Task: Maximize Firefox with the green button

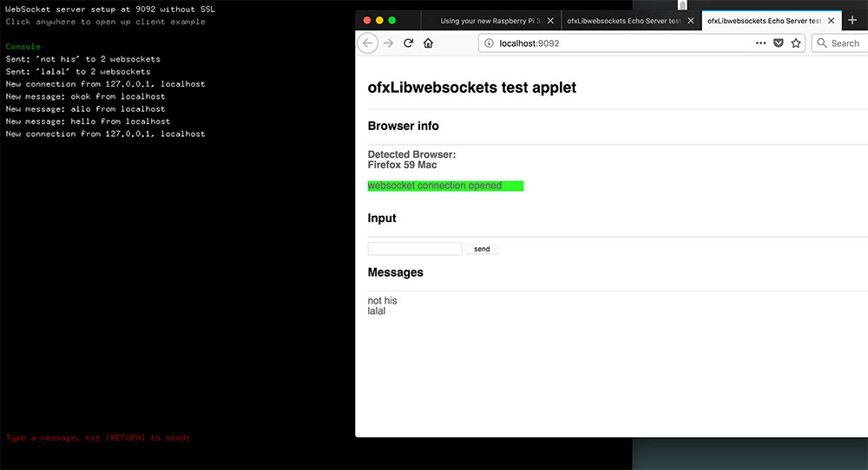Action: 392,21
